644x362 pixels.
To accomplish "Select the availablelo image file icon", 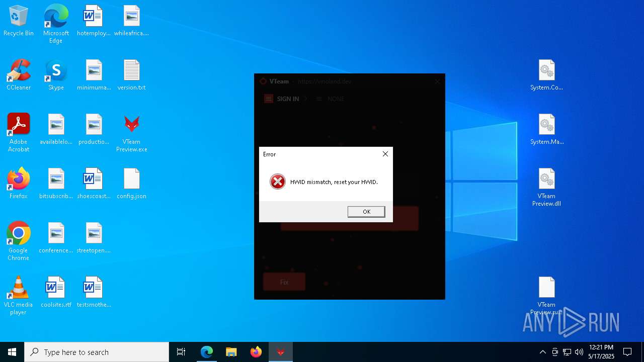I will [x=56, y=129].
